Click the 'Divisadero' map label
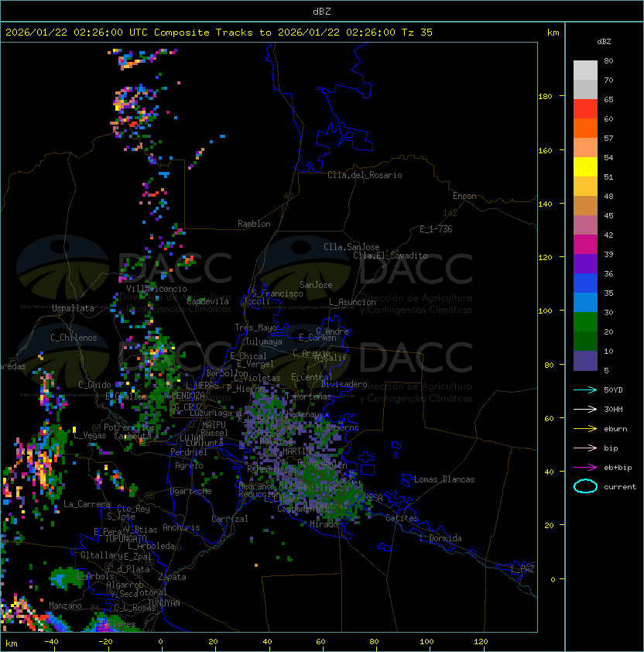 coord(344,384)
